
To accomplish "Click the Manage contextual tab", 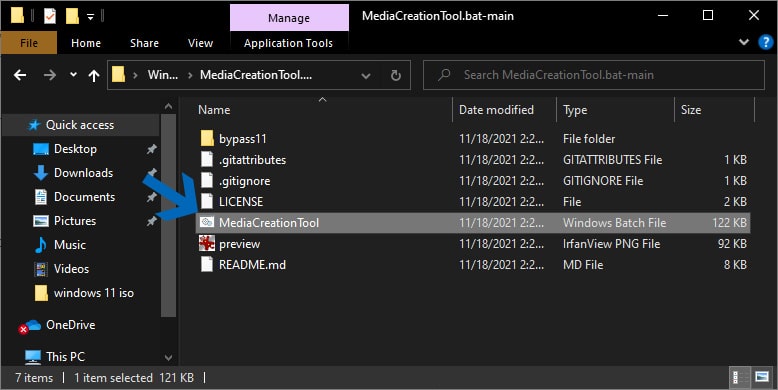I will [289, 18].
